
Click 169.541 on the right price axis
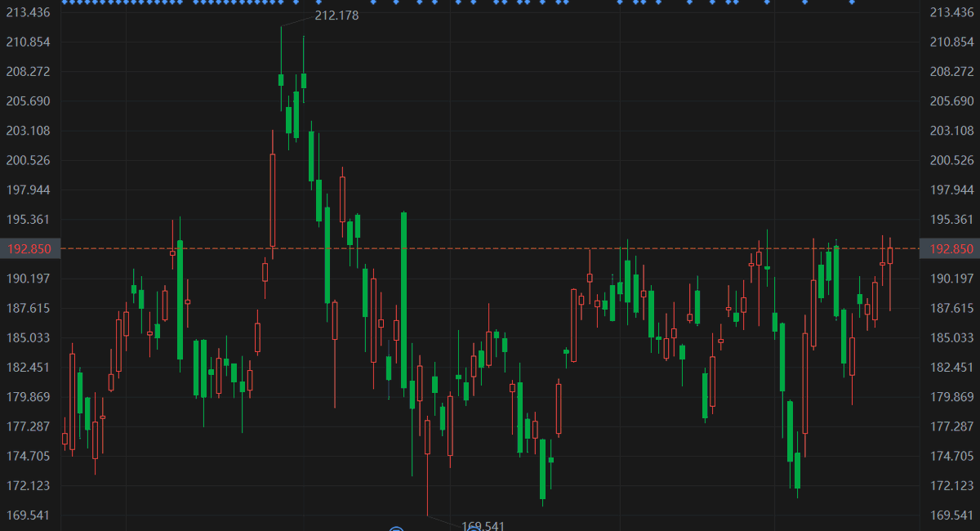point(952,515)
